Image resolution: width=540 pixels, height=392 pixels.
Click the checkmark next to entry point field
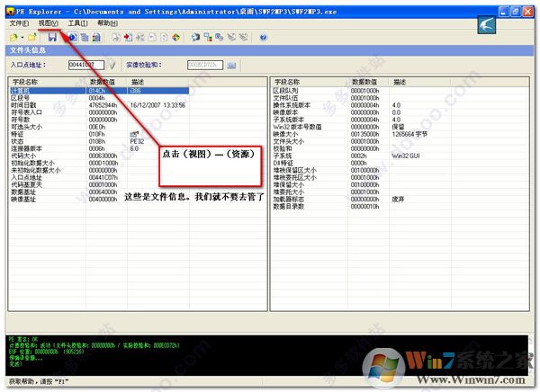112,65
